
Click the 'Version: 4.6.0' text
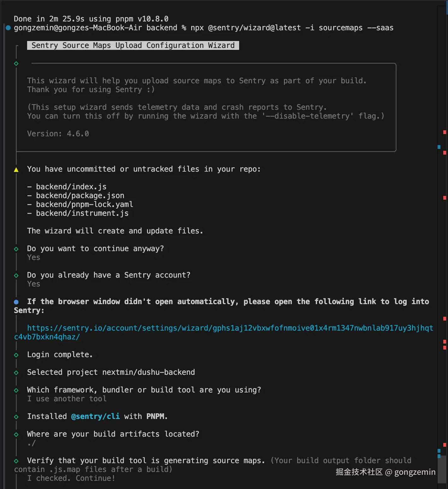[x=58, y=134]
